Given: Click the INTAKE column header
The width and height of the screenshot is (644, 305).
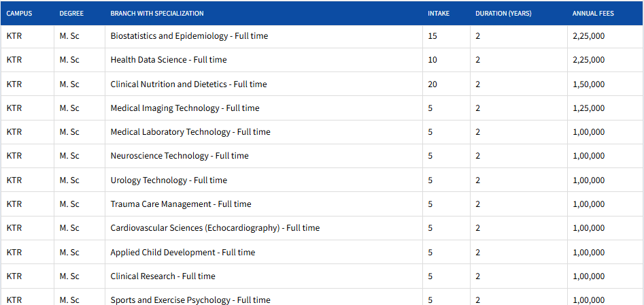Looking at the screenshot, I should click(439, 14).
